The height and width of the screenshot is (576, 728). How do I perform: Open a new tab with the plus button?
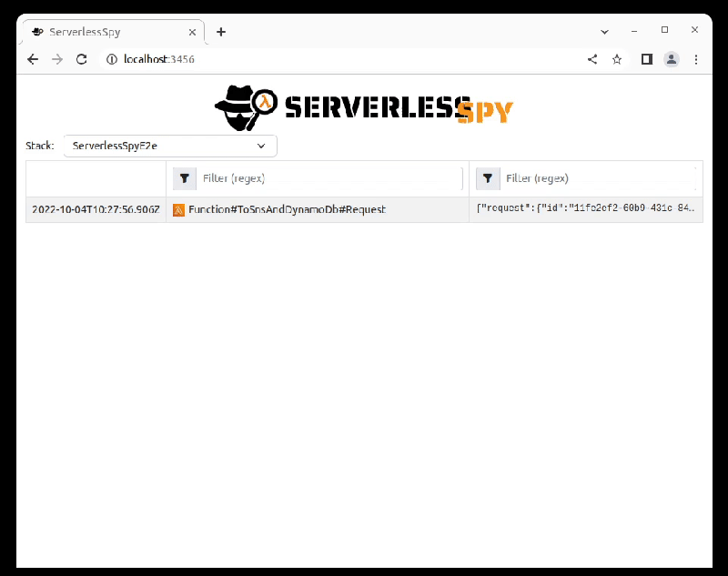coord(221,32)
